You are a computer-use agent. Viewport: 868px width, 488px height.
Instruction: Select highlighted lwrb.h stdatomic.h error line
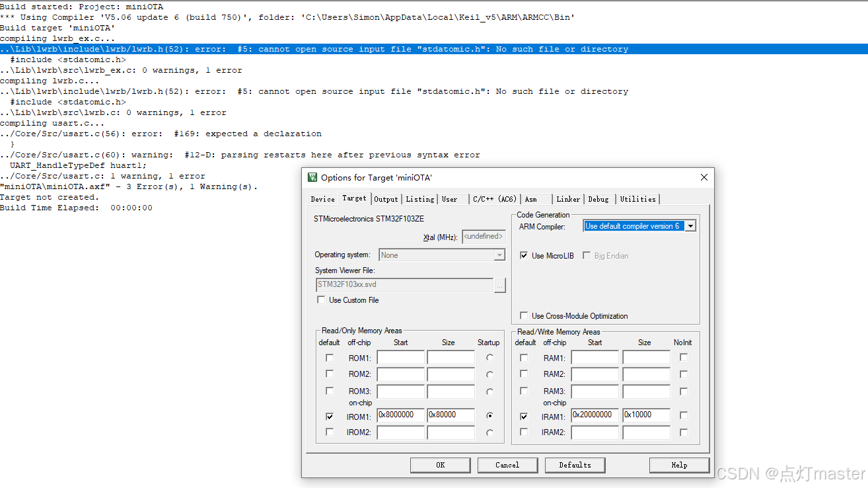(x=434, y=49)
